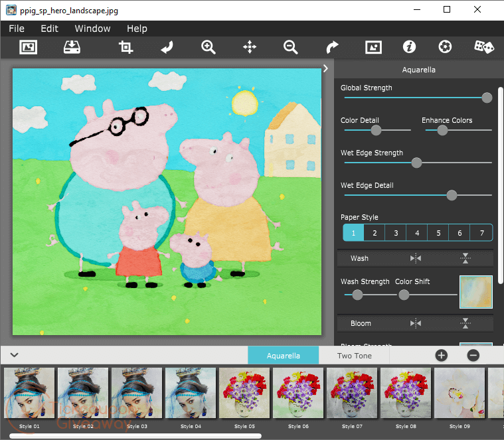This screenshot has height=440, width=504.
Task: Apply the Style 04 preset thumbnail
Action: 191,393
